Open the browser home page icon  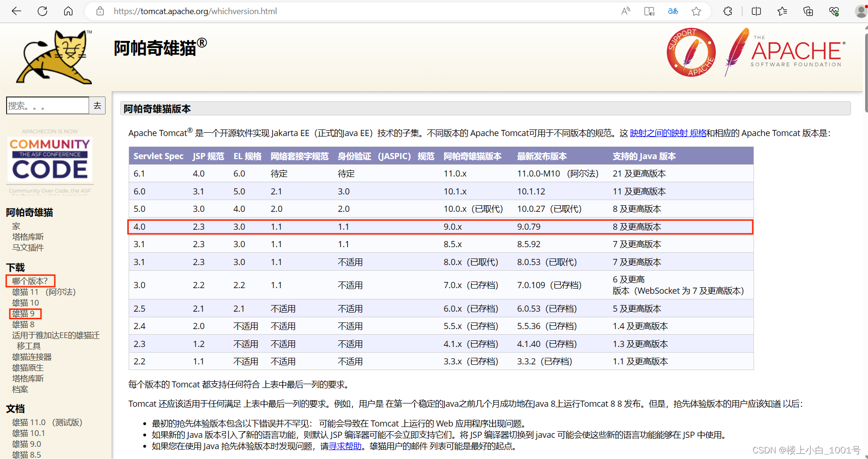tap(68, 11)
